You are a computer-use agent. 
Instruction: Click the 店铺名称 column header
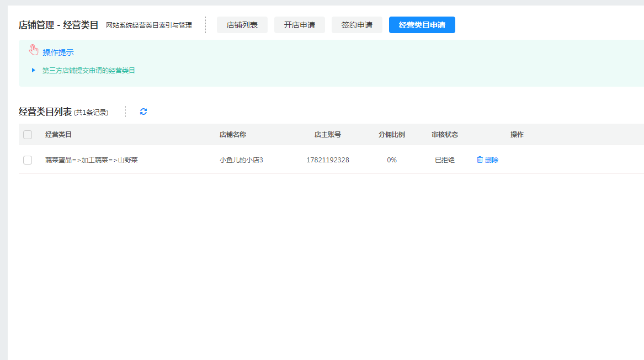[x=233, y=135]
